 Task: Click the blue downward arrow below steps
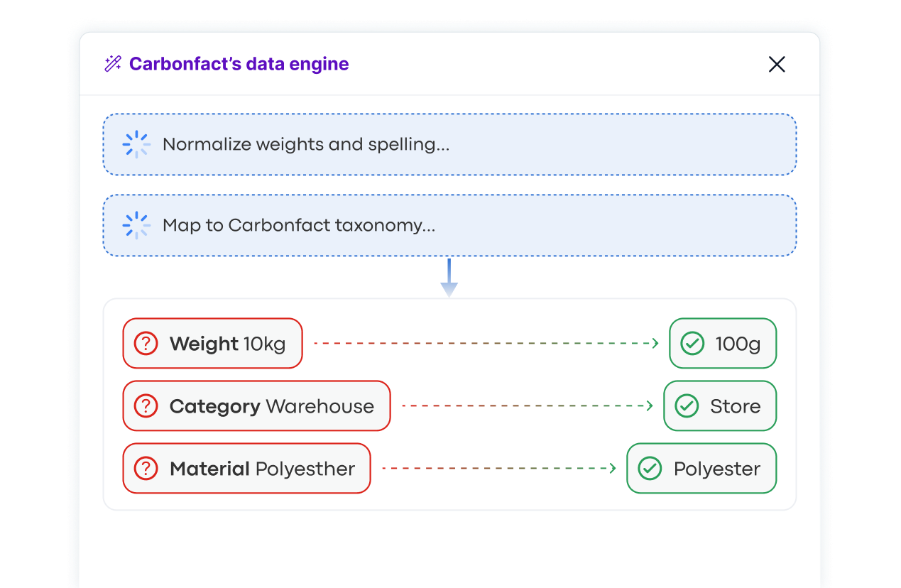449,278
